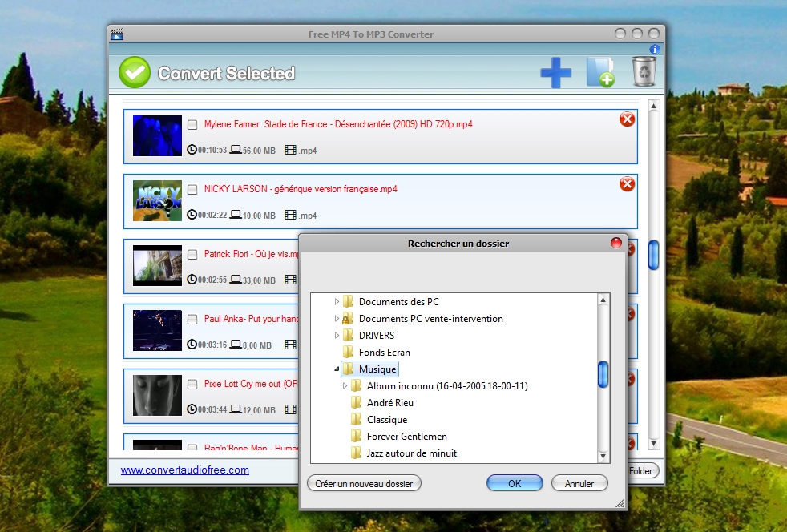Click the folder tree scrollbar thumb
Screen dimensions: 787x532
coord(603,374)
